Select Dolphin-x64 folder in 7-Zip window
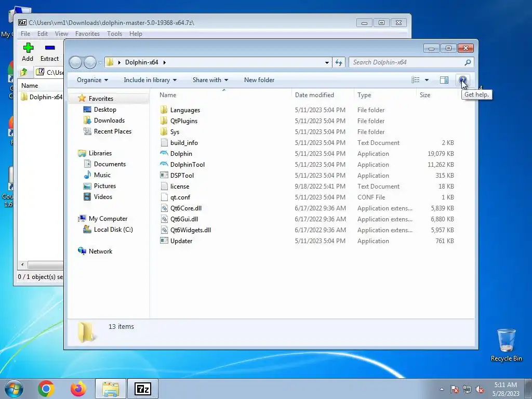 pos(42,97)
